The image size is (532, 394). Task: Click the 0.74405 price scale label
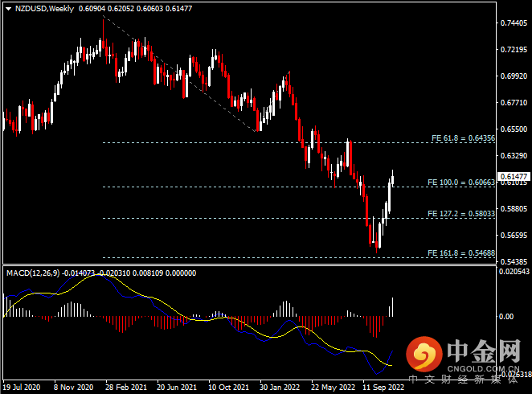click(514, 23)
